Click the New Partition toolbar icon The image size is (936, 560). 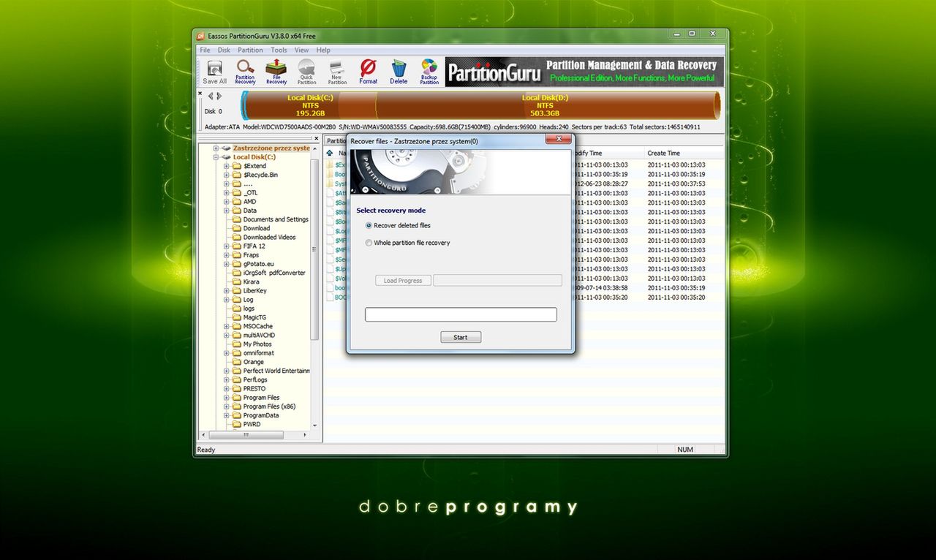[x=337, y=72]
